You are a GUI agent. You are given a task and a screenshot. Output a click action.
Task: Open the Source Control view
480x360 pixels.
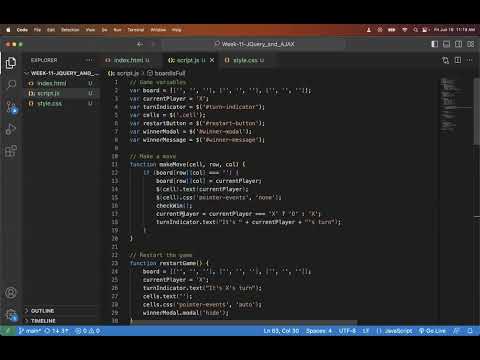[x=11, y=107]
